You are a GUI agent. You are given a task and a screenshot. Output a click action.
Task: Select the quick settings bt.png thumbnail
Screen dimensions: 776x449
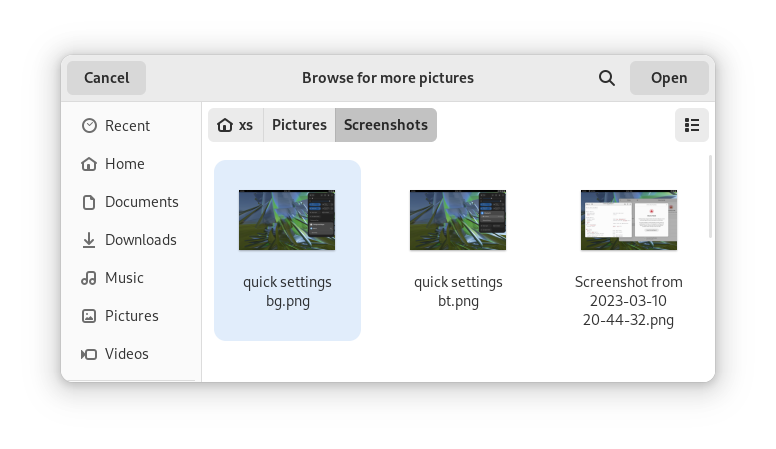pyautogui.click(x=458, y=220)
